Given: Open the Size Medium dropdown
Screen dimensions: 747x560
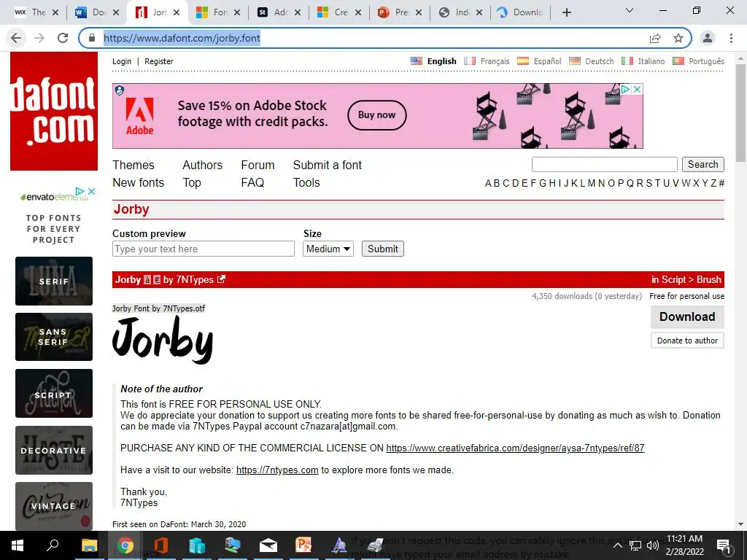Looking at the screenshot, I should click(x=328, y=249).
